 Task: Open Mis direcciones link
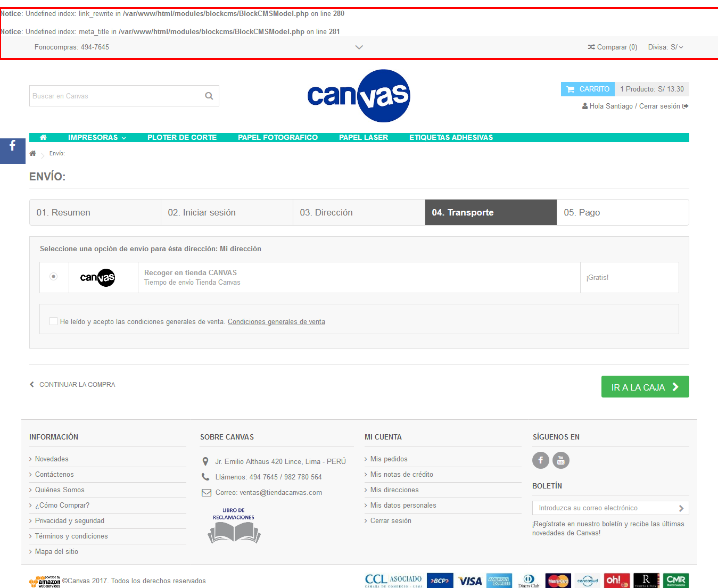[x=394, y=490]
